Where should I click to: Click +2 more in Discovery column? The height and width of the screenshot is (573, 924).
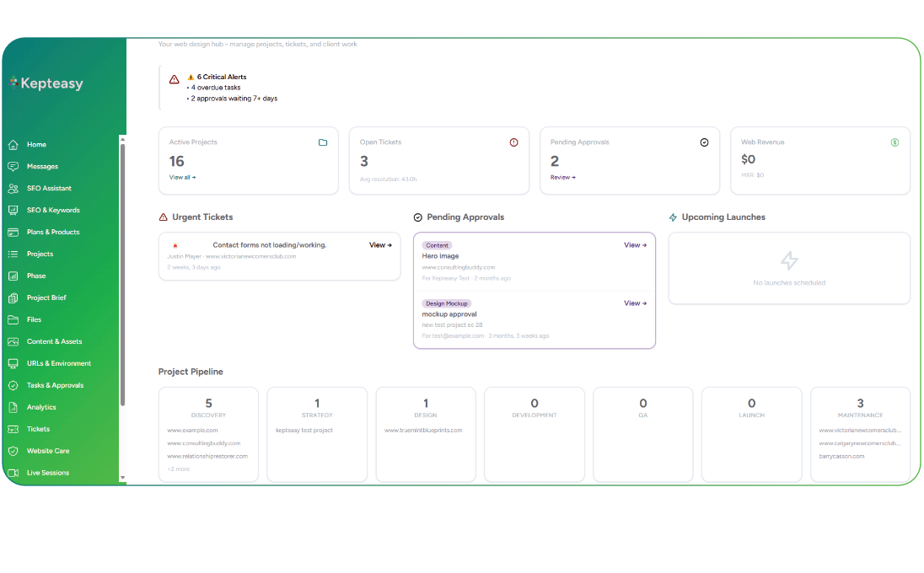179,469
